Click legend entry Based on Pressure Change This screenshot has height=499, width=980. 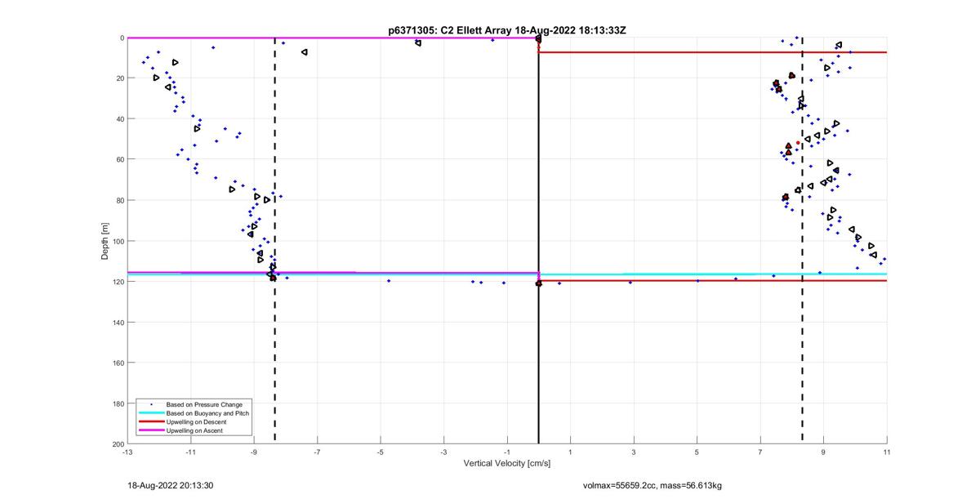pos(204,404)
